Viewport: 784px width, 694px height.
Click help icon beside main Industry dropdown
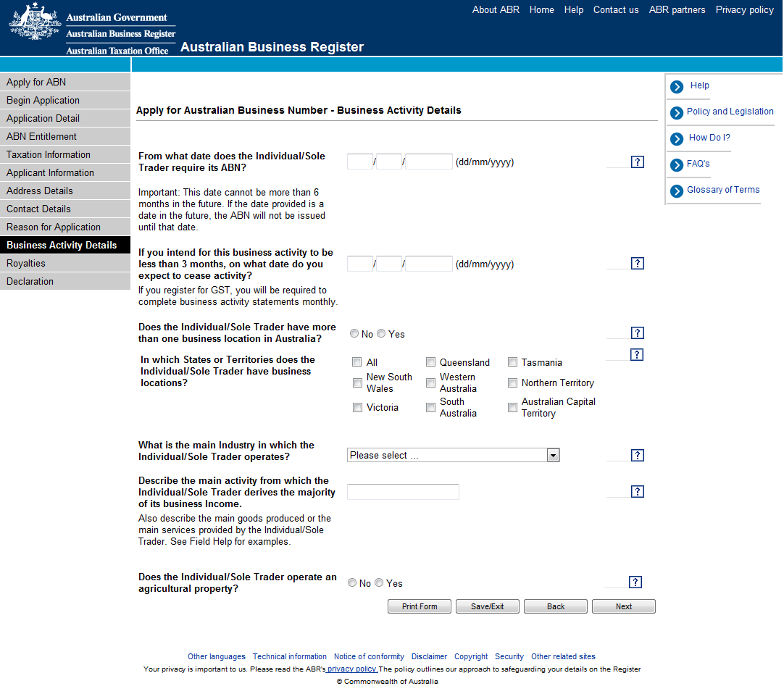coord(637,456)
